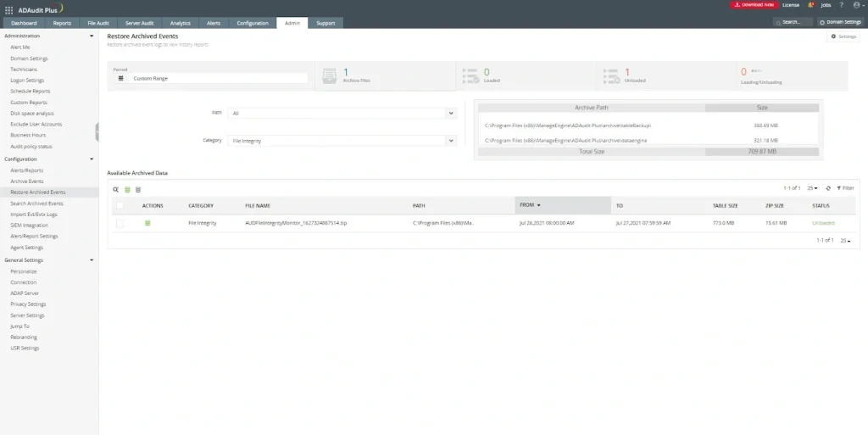Click the gray unload icon in the table toolbar
The width and height of the screenshot is (868, 435).
[138, 189]
